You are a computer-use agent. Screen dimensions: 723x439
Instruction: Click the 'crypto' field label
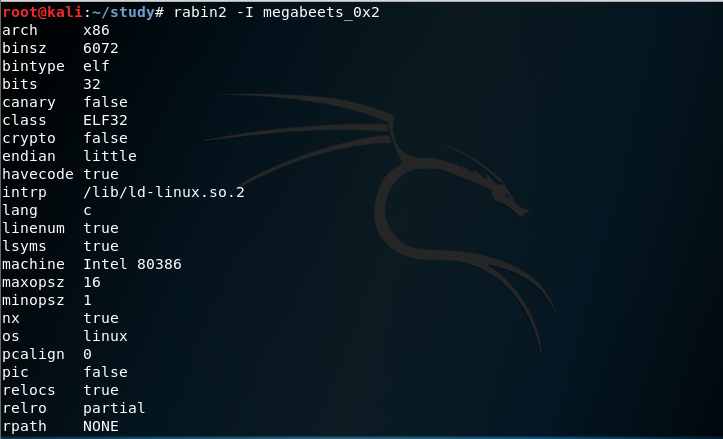click(29, 139)
